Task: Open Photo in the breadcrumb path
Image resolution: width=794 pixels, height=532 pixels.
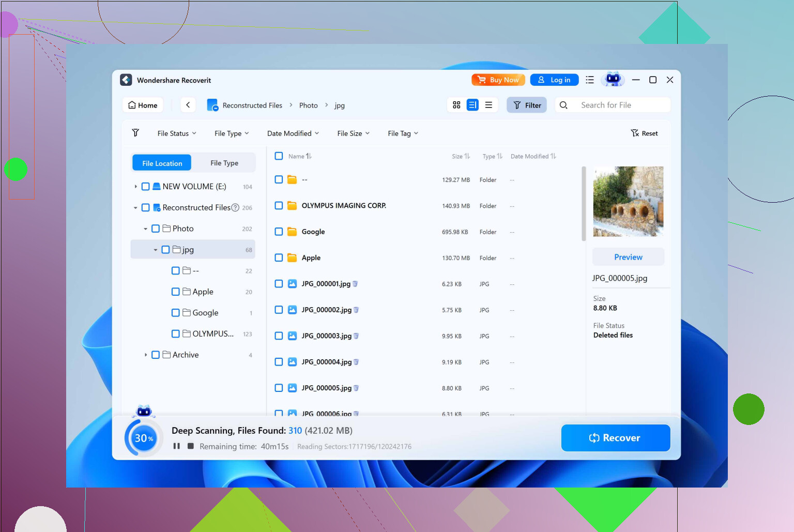Action: (x=308, y=105)
